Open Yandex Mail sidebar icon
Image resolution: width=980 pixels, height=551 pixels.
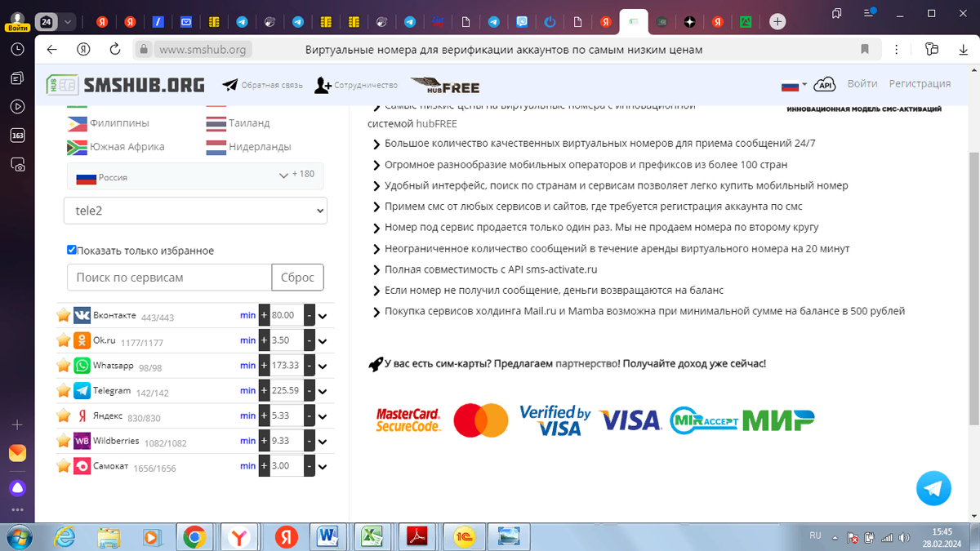17,453
